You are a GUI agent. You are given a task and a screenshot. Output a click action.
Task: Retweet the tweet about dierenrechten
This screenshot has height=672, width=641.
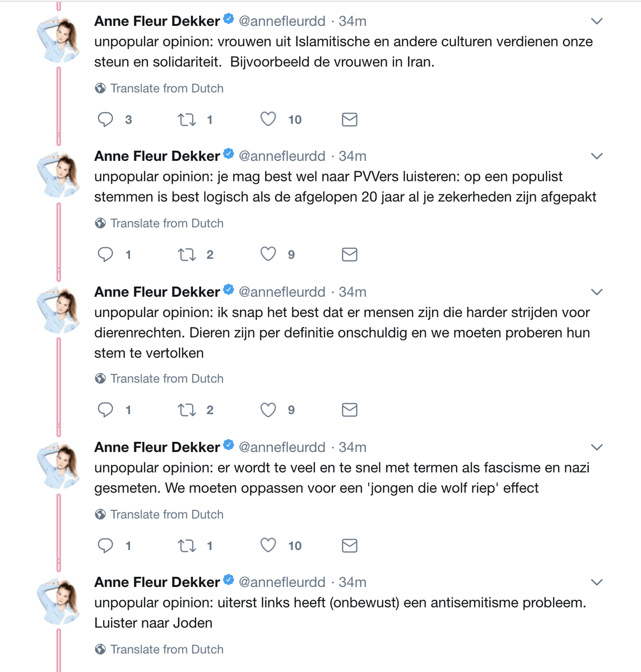[x=187, y=409]
